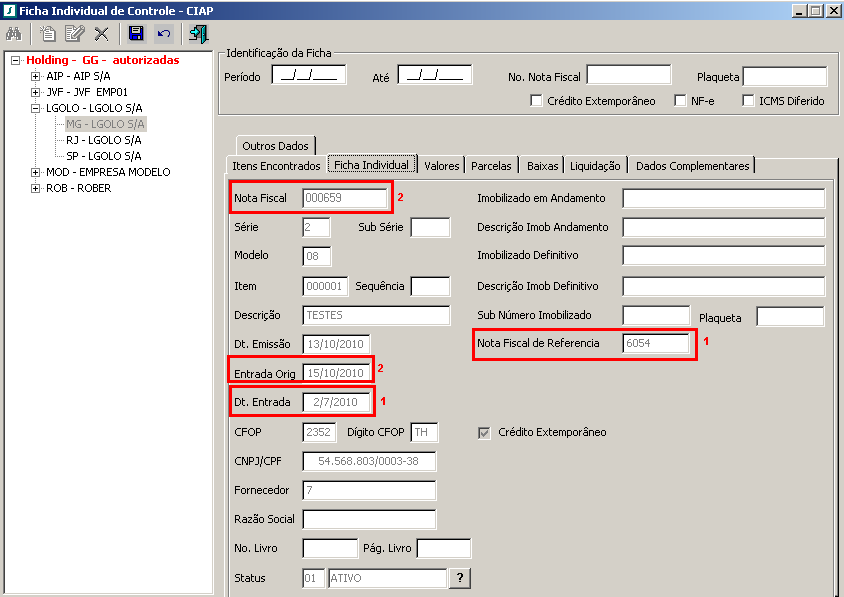Image resolution: width=844 pixels, height=597 pixels.
Task: Click the binoculars search icon
Action: point(14,34)
